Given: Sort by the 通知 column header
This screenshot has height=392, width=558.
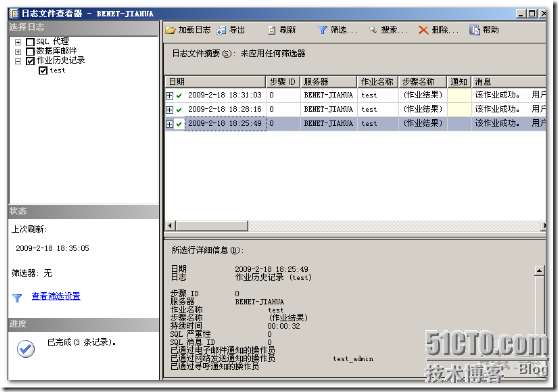Looking at the screenshot, I should pyautogui.click(x=459, y=82).
